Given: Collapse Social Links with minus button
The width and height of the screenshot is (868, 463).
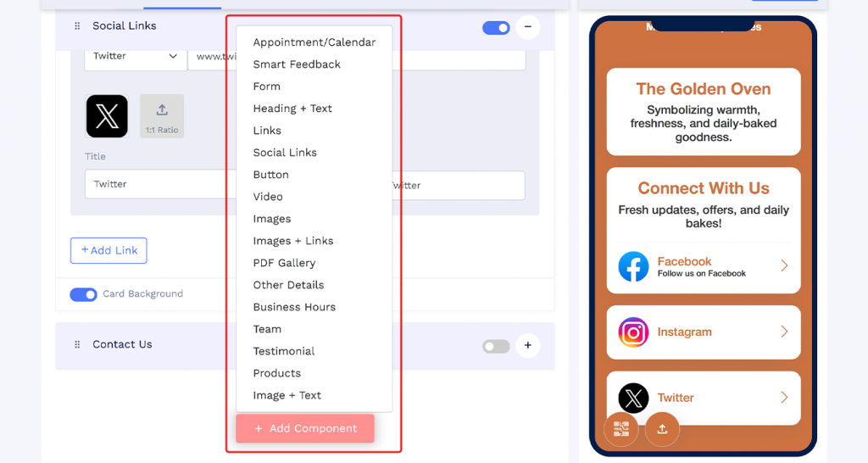Looking at the screenshot, I should tap(528, 26).
